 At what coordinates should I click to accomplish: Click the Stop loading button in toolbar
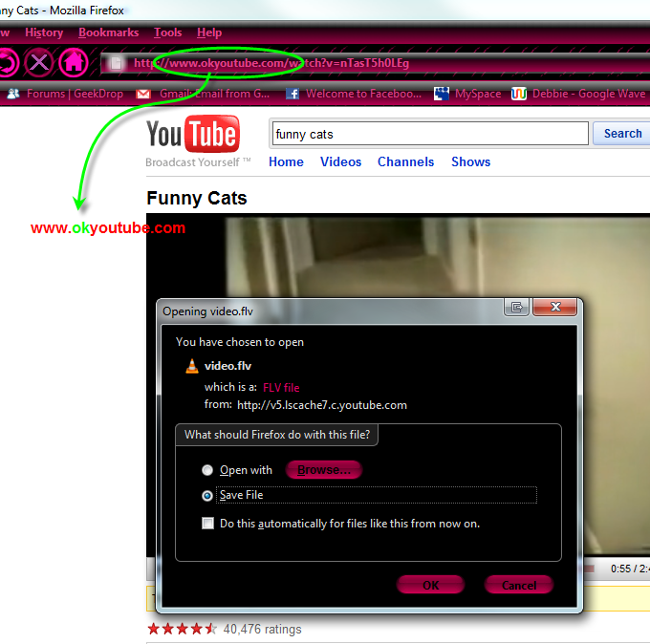click(38, 64)
